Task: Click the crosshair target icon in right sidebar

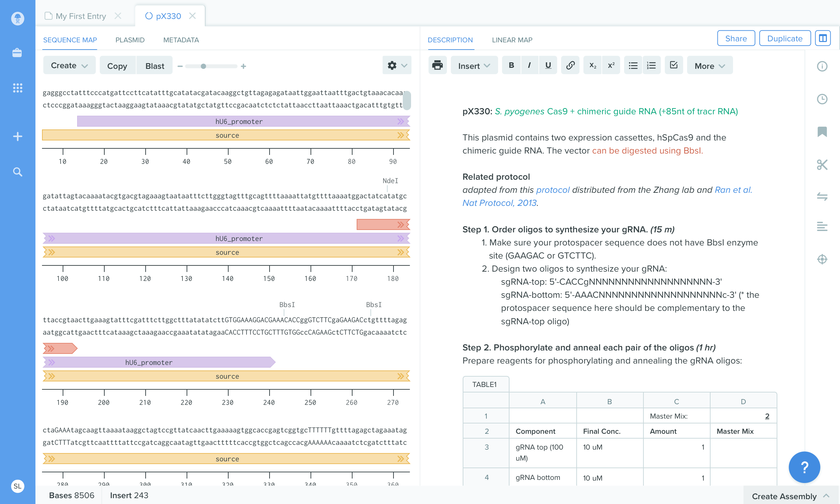Action: point(822,259)
